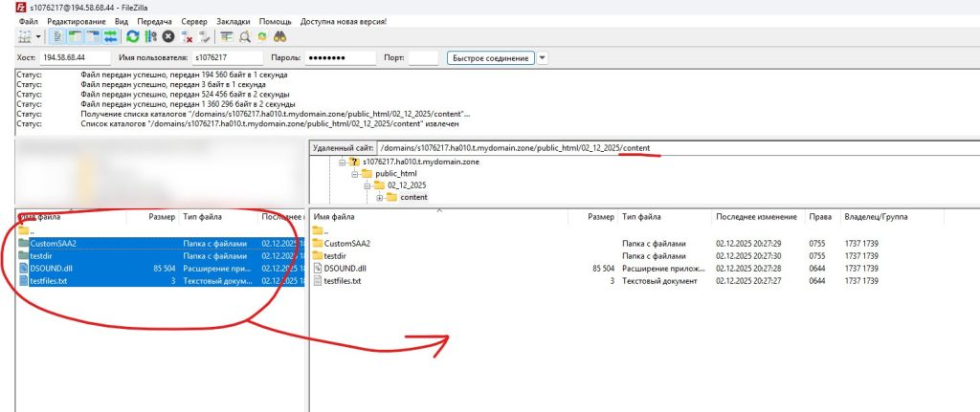
Task: Open the Сервер menu
Action: (x=194, y=20)
